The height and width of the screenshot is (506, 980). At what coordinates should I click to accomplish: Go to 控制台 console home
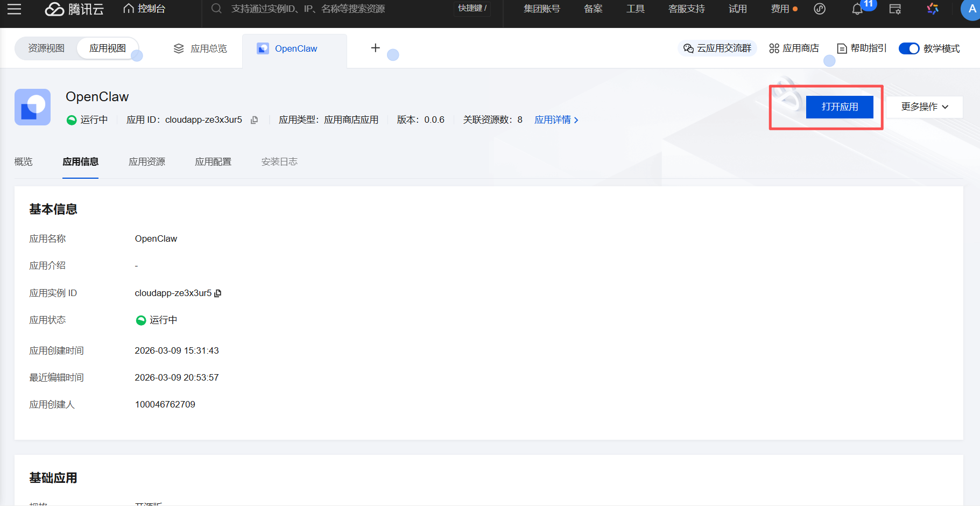click(144, 9)
